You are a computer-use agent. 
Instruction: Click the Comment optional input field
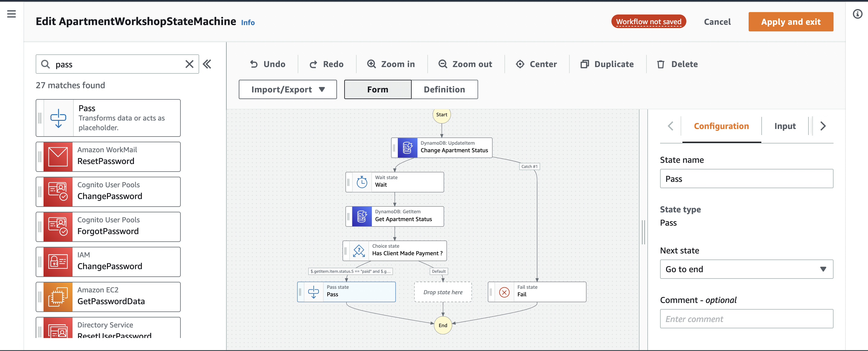point(747,319)
